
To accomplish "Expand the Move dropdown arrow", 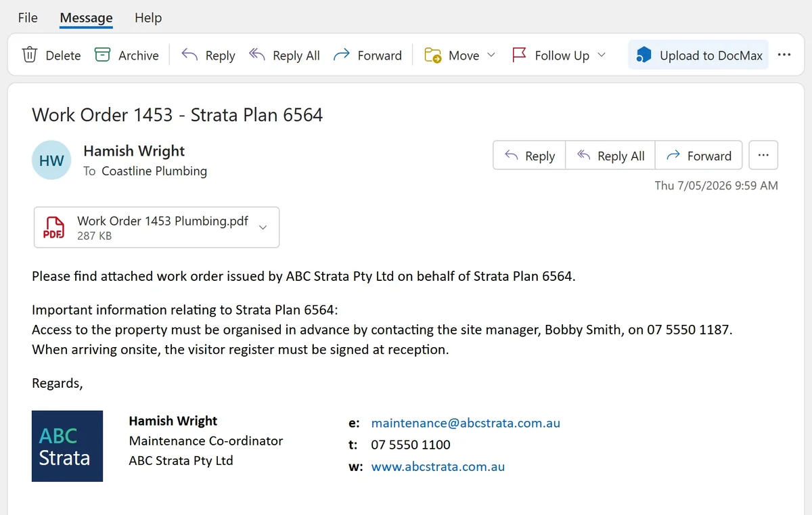I will pos(491,55).
